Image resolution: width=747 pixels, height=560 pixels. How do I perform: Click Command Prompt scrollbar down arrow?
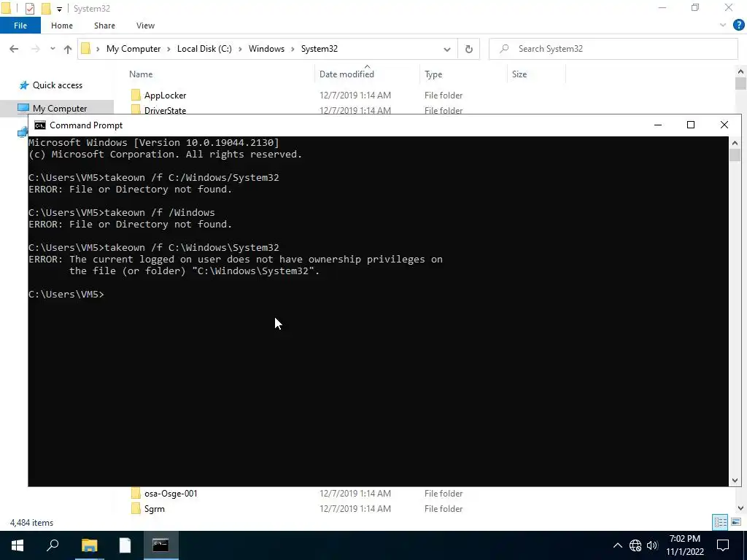(x=735, y=481)
